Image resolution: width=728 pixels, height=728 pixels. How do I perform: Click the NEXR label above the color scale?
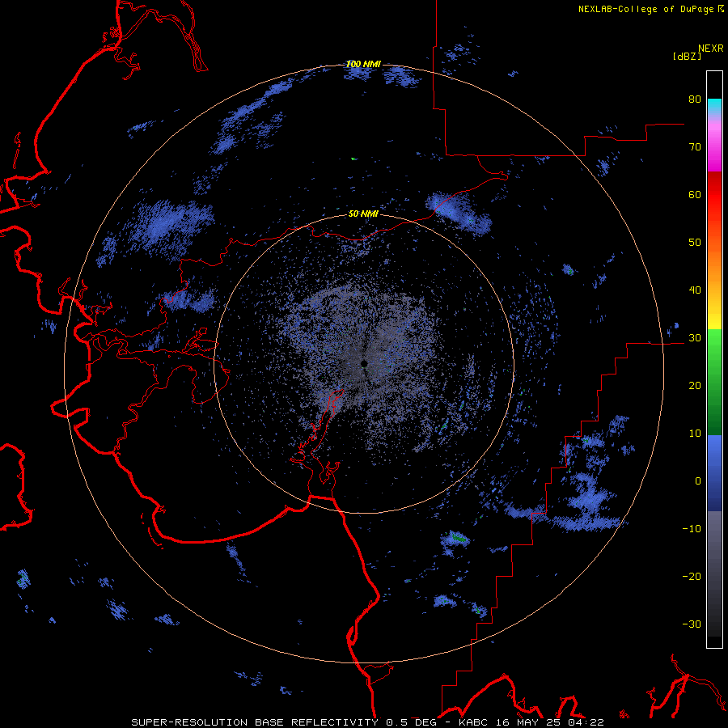click(x=710, y=49)
